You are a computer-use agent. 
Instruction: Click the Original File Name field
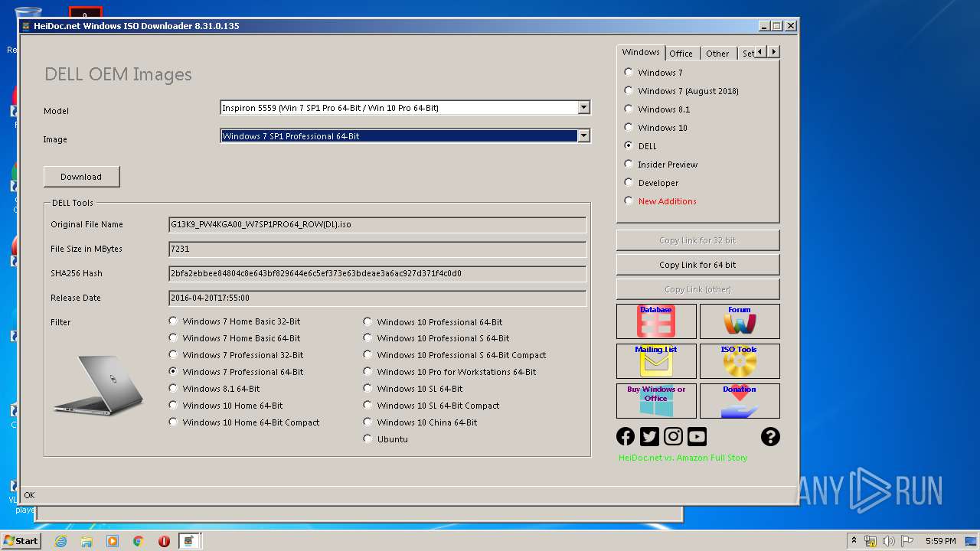(x=377, y=224)
